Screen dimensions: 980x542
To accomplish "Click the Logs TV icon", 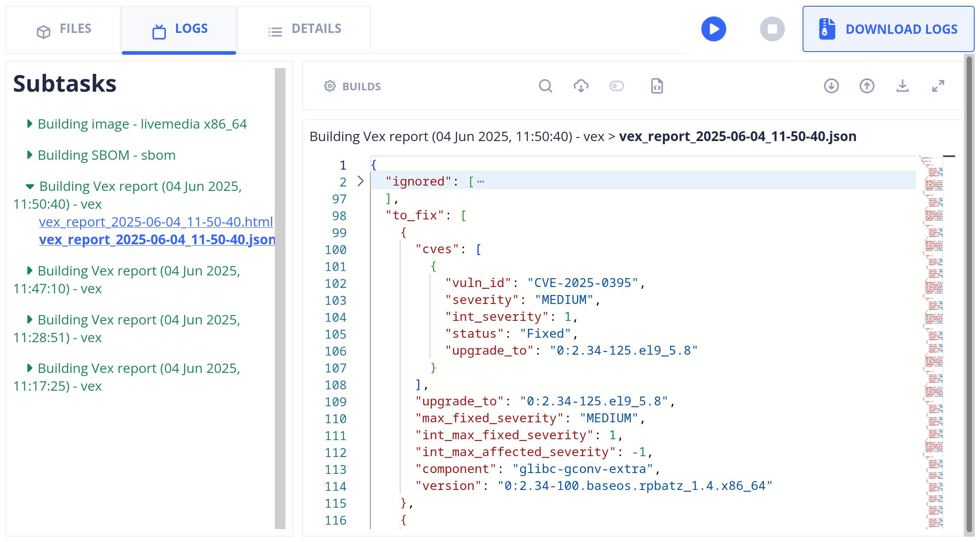I will tap(159, 32).
